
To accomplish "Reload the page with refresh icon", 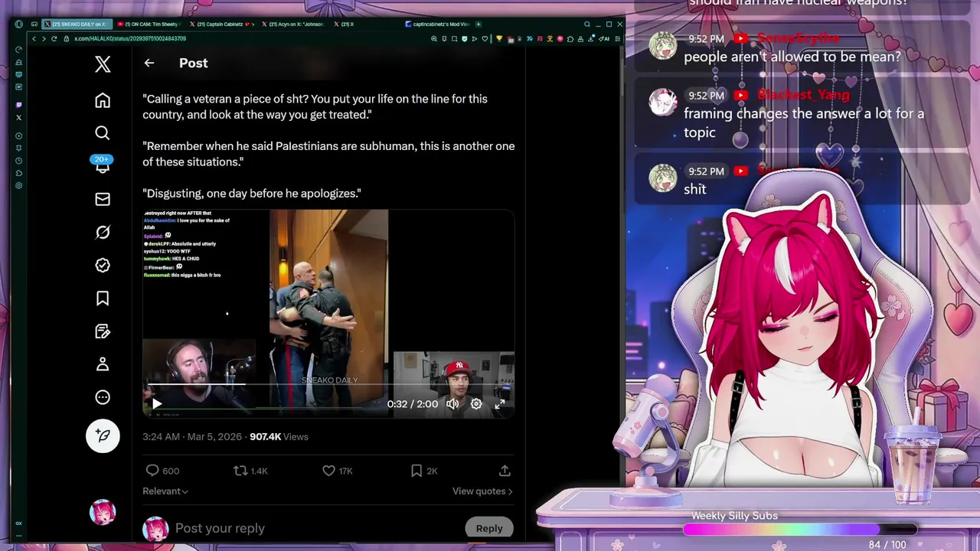I will click(x=54, y=38).
